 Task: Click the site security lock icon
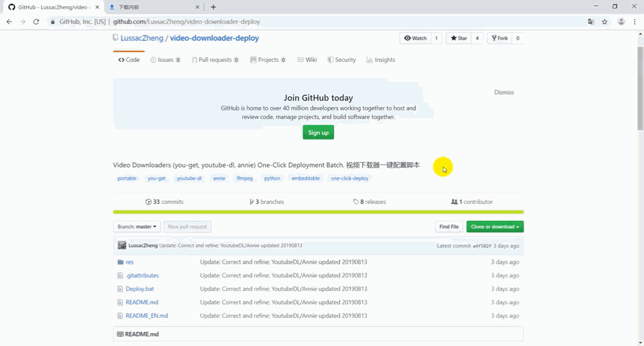click(x=52, y=22)
